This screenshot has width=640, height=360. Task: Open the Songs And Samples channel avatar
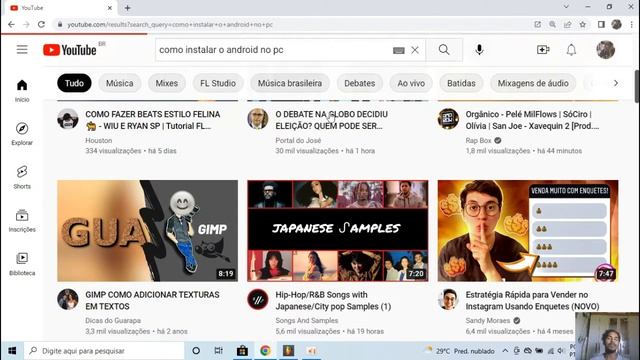(258, 300)
